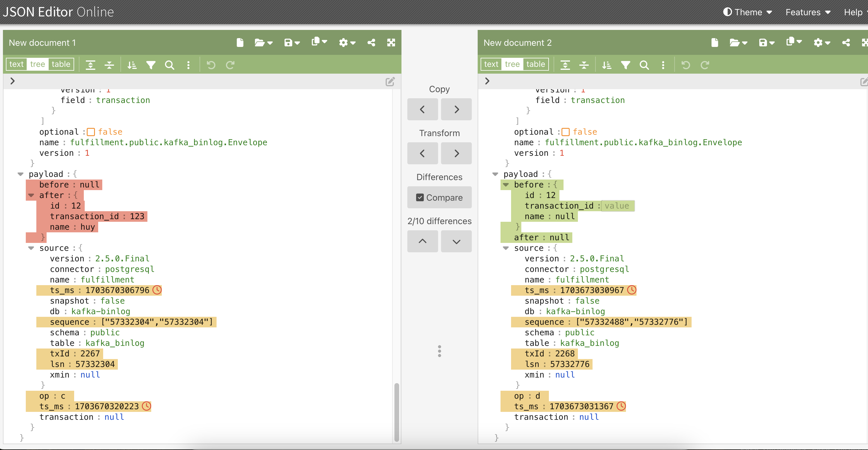Collapse after node in left panel

pos(31,195)
